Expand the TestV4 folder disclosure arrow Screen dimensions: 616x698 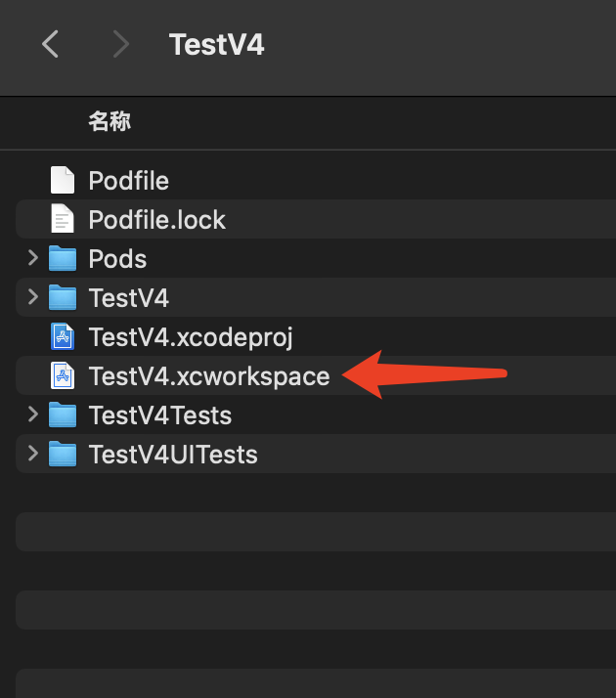coord(32,298)
